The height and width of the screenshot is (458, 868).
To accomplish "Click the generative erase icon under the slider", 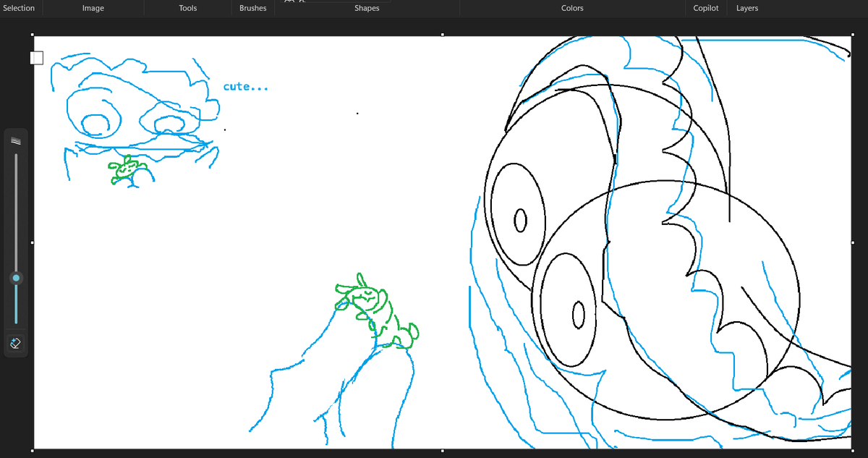I will tap(16, 344).
